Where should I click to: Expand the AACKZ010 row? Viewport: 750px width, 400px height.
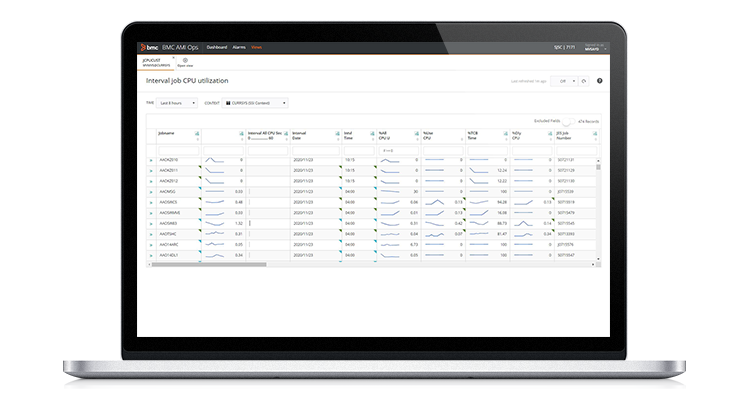(x=152, y=160)
